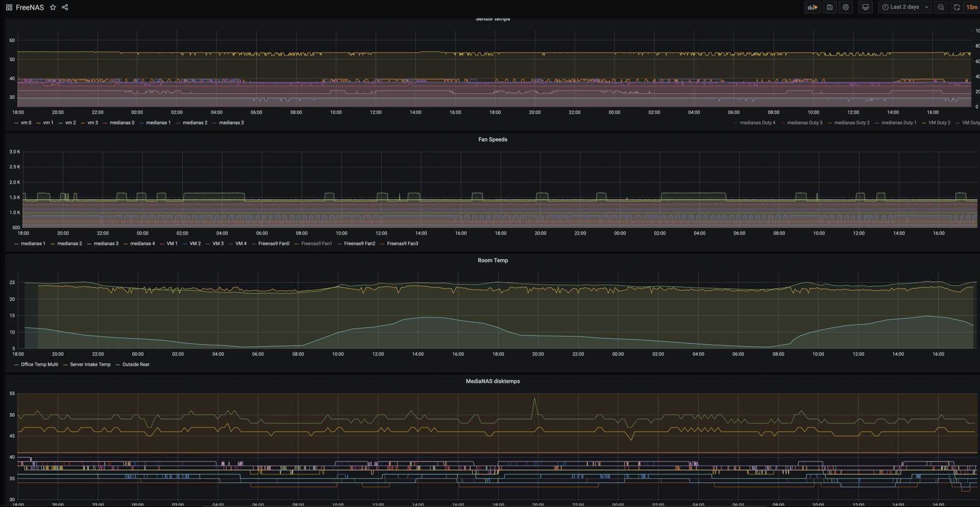Save dashboard using the floppy disk icon
Screen dimensions: 980x507
coord(829,7)
